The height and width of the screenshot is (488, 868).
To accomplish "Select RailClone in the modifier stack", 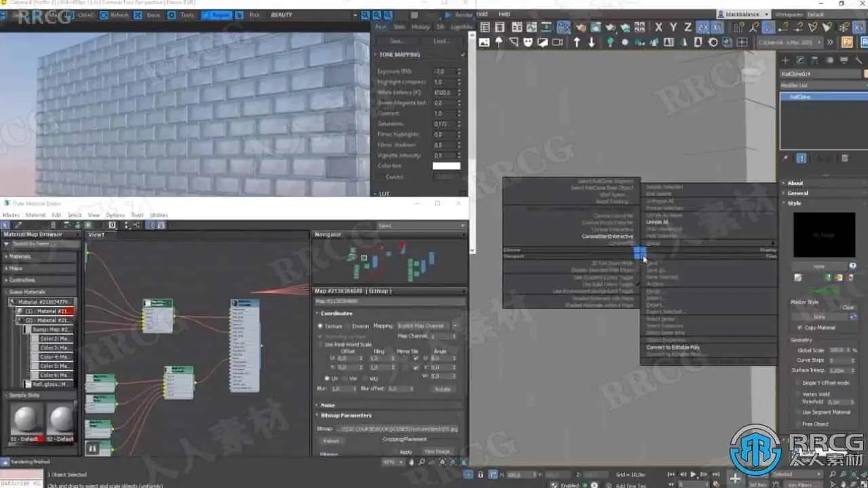I will click(823, 97).
